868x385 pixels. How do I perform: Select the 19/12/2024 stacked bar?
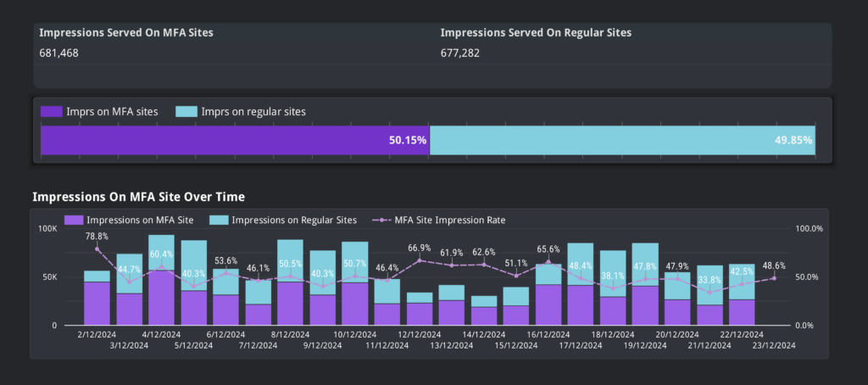645,284
